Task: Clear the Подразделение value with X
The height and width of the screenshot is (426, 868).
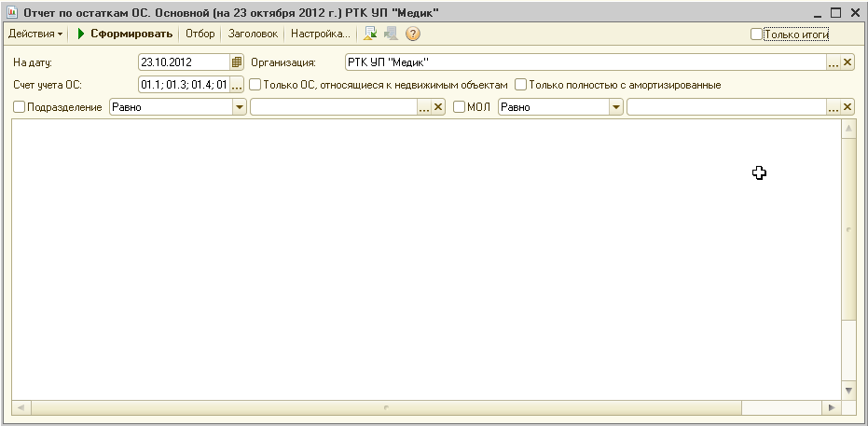Action: coord(439,107)
